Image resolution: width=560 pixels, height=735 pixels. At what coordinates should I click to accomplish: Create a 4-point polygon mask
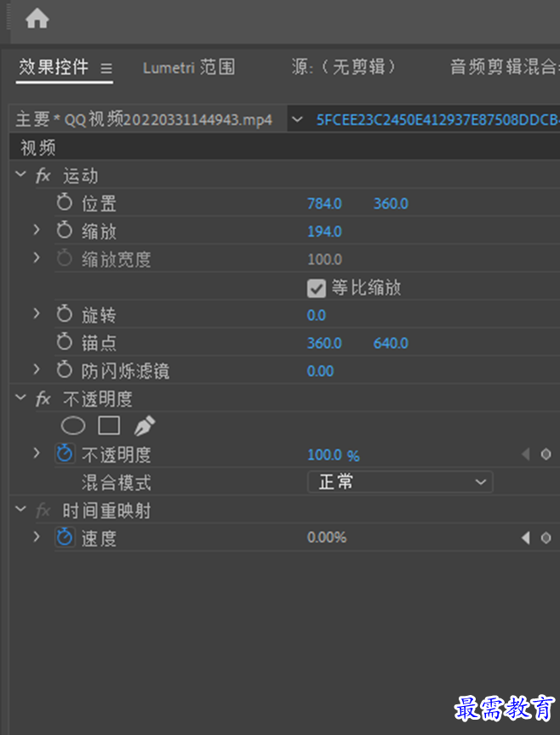click(109, 425)
